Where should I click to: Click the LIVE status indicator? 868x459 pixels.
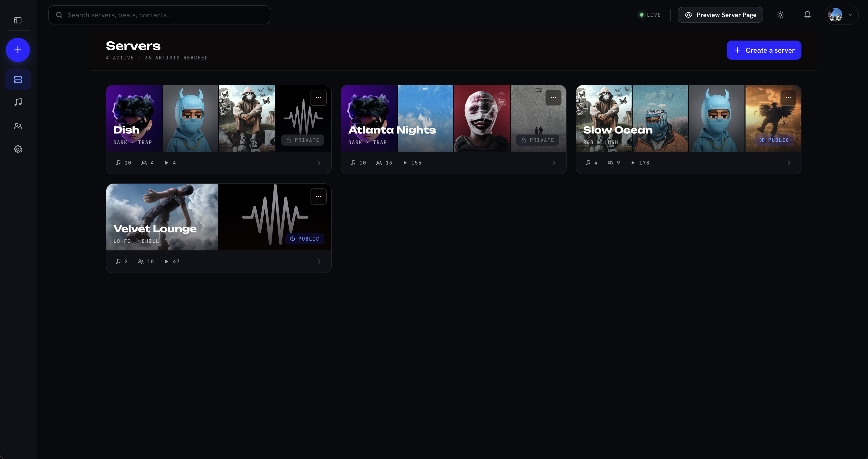point(650,15)
